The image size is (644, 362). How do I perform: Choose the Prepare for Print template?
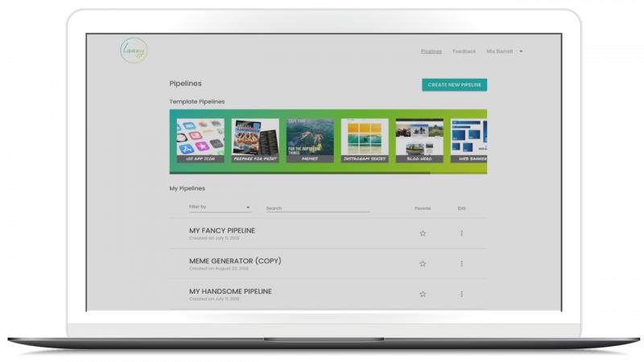tap(255, 140)
